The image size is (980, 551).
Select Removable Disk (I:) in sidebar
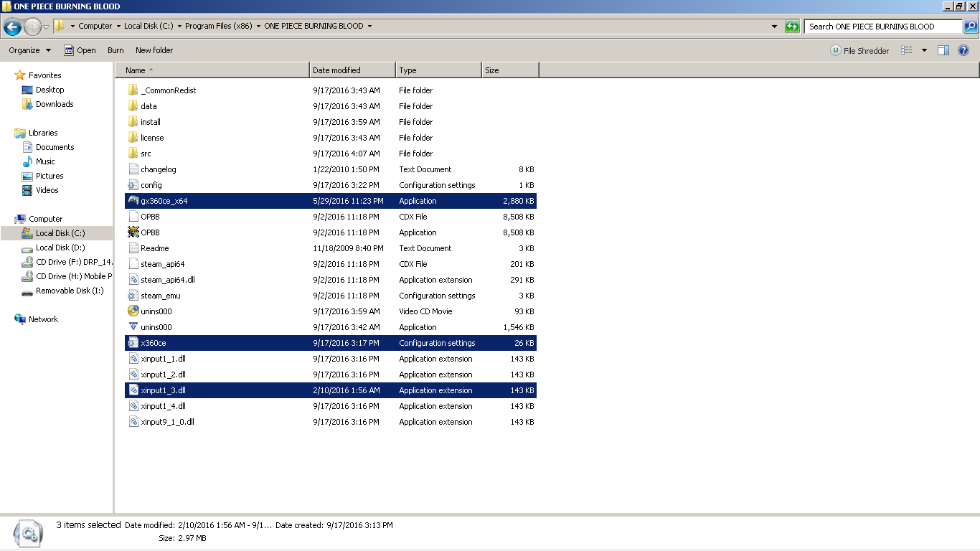[x=70, y=291]
